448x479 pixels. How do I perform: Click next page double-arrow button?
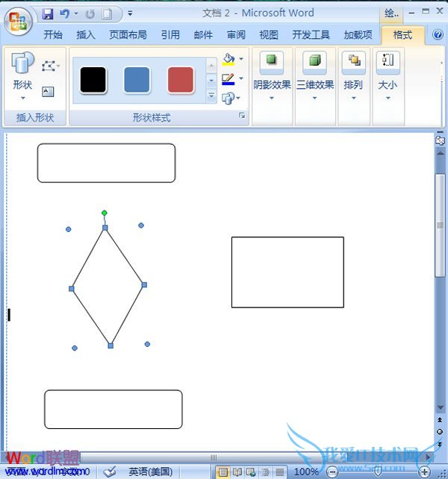(440, 444)
